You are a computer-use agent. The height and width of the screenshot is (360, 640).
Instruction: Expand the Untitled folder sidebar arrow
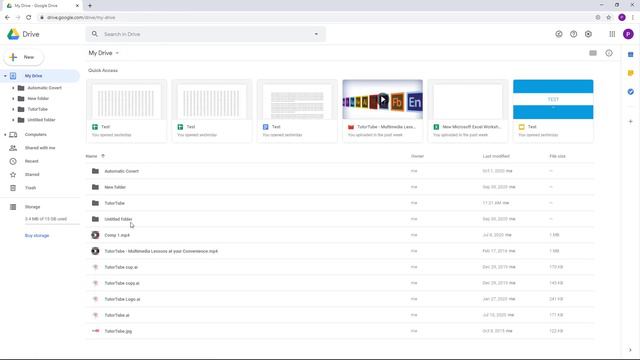[x=13, y=120]
